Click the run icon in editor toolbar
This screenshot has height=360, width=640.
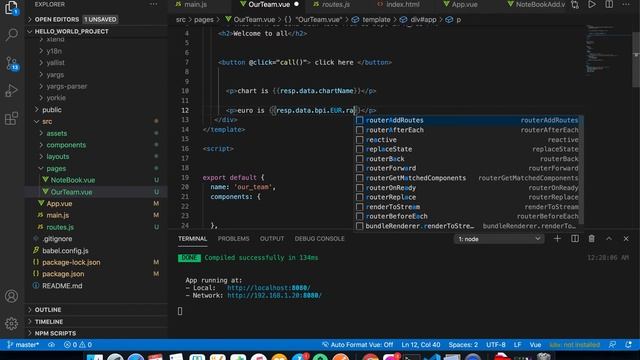coord(591,4)
